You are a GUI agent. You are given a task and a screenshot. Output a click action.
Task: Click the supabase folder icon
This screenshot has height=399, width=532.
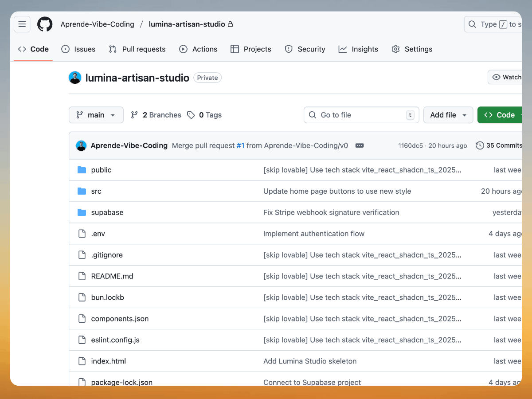pyautogui.click(x=82, y=212)
